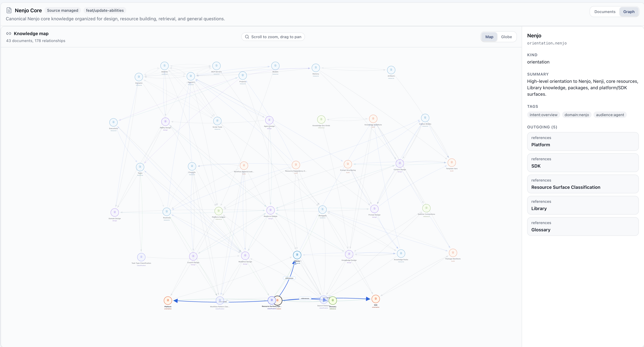Select the MCP Servers node
The width and height of the screenshot is (644, 347).
tap(216, 66)
